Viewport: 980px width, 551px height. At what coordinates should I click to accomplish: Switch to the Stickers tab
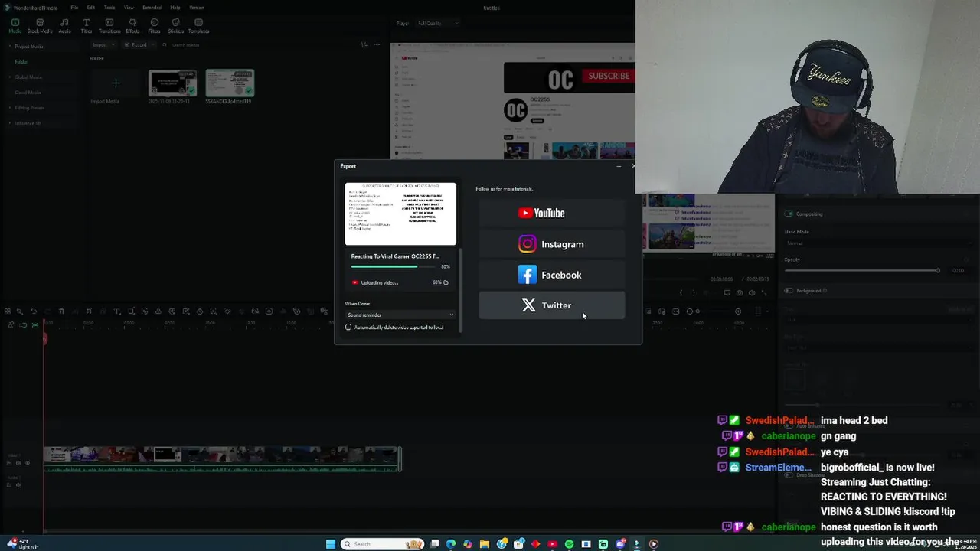coord(175,26)
